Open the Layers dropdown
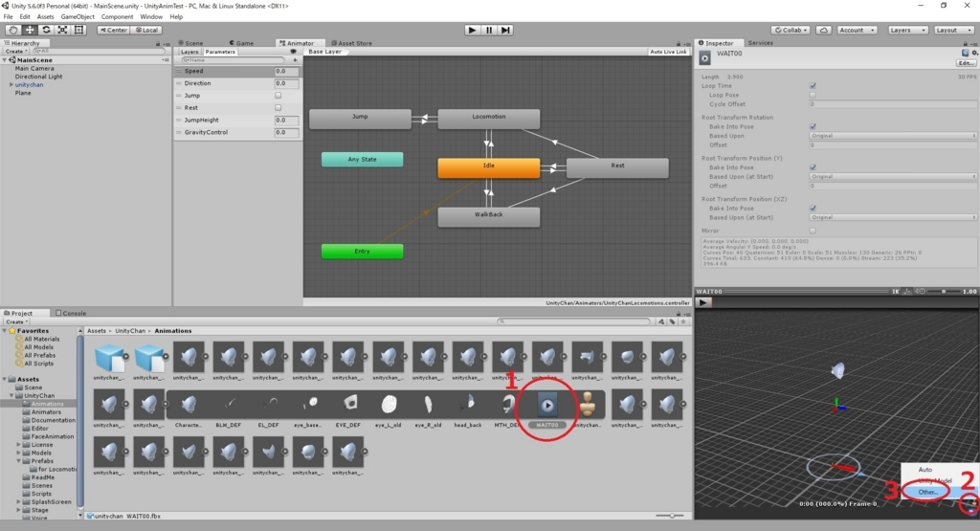The width and height of the screenshot is (980, 531). [x=907, y=30]
